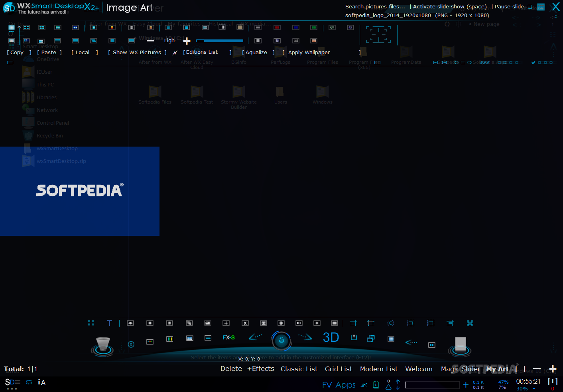Viewport: 563px width, 392px height.
Task: Click the T text tool icon
Action: click(x=110, y=323)
